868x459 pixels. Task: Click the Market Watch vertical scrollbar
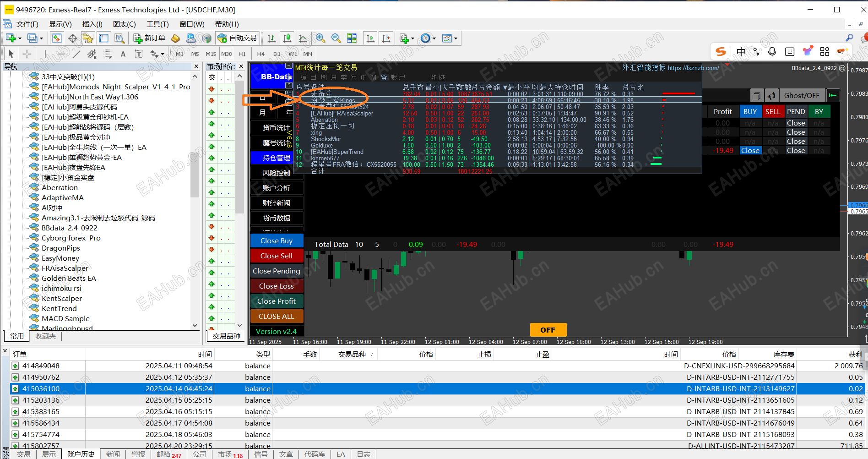(x=240, y=147)
